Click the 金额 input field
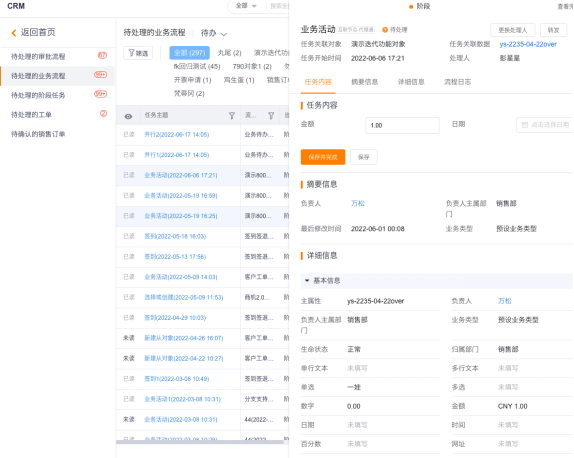The height and width of the screenshot is (458, 574). [402, 125]
